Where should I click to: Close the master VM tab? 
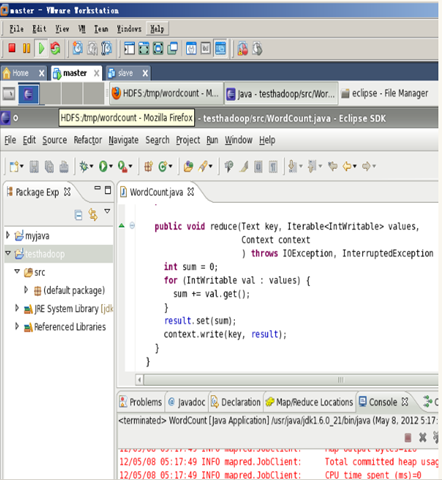point(96,73)
